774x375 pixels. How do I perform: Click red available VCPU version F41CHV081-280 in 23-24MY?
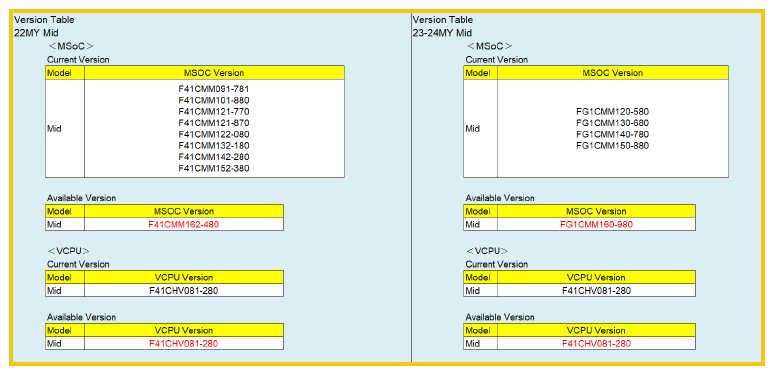click(x=596, y=343)
